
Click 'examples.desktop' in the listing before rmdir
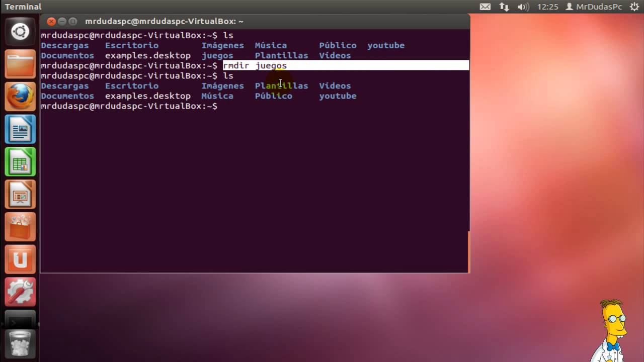coord(148,55)
